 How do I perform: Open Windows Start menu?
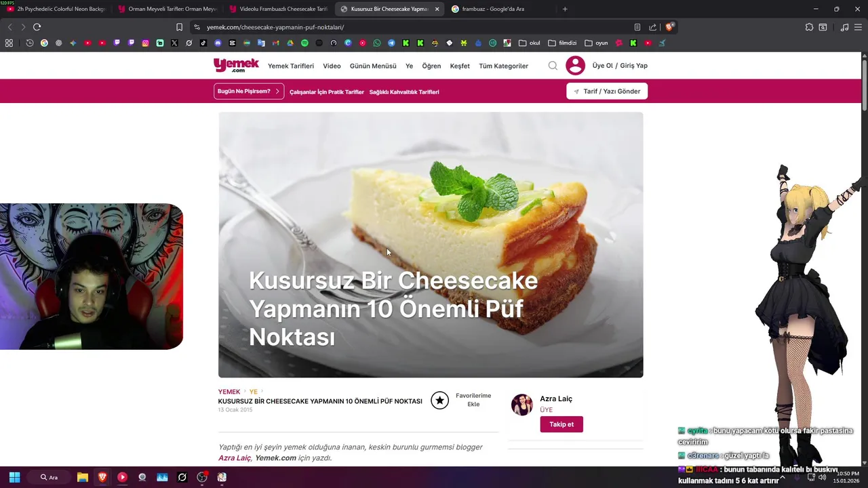tap(14, 477)
